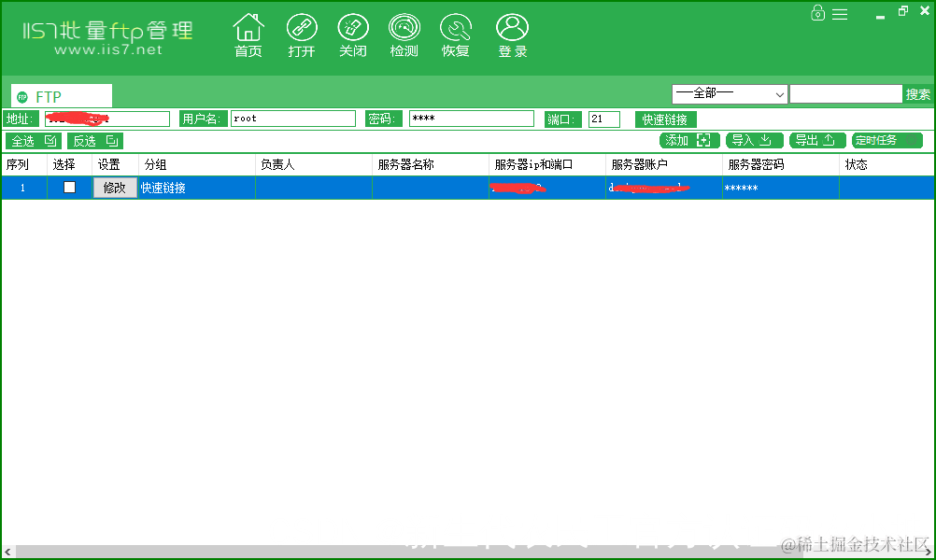Focus the 用户名 field containing root
Image resolution: width=936 pixels, height=560 pixels.
(293, 119)
